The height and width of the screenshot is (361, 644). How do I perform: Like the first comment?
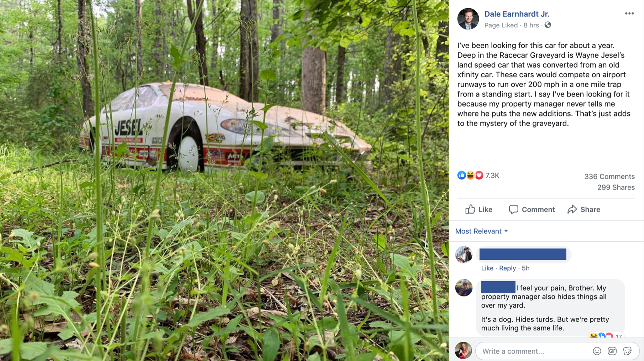click(487, 268)
